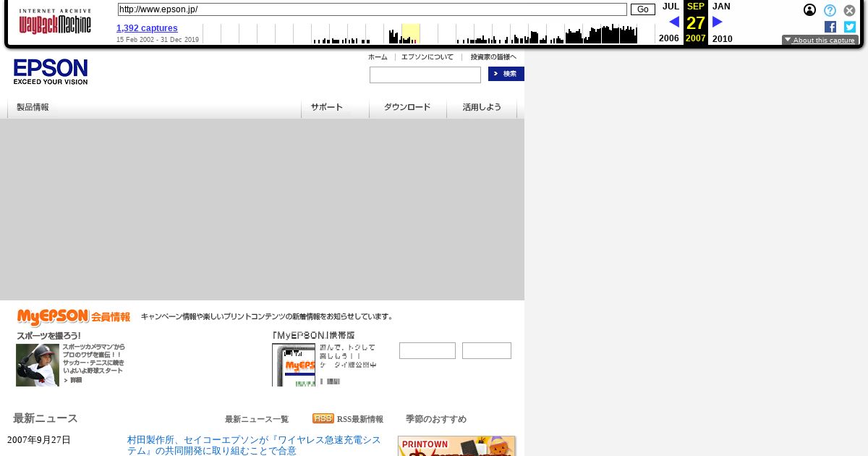The image size is (868, 456).
Task: Open 詳細 link under sports article
Action: coord(73,380)
